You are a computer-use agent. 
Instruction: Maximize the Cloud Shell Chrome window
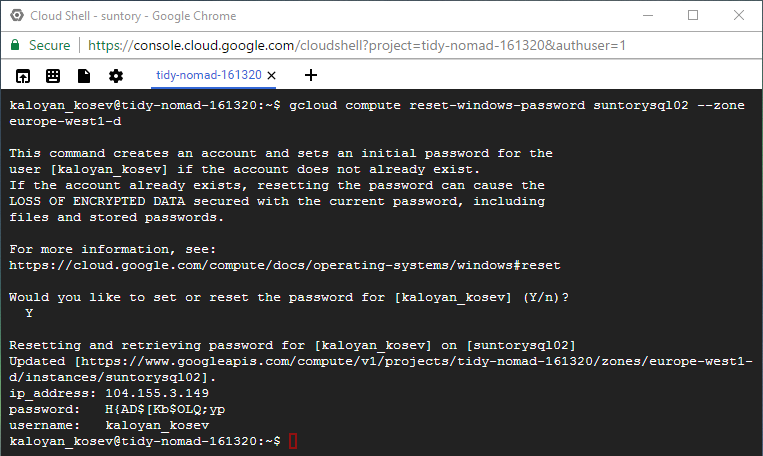point(692,15)
